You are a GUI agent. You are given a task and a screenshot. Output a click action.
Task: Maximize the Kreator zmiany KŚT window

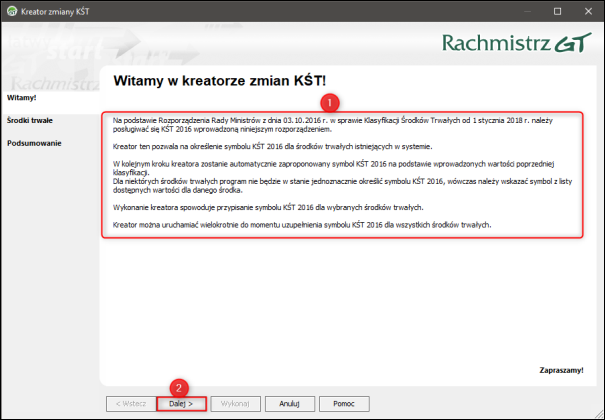pos(558,12)
